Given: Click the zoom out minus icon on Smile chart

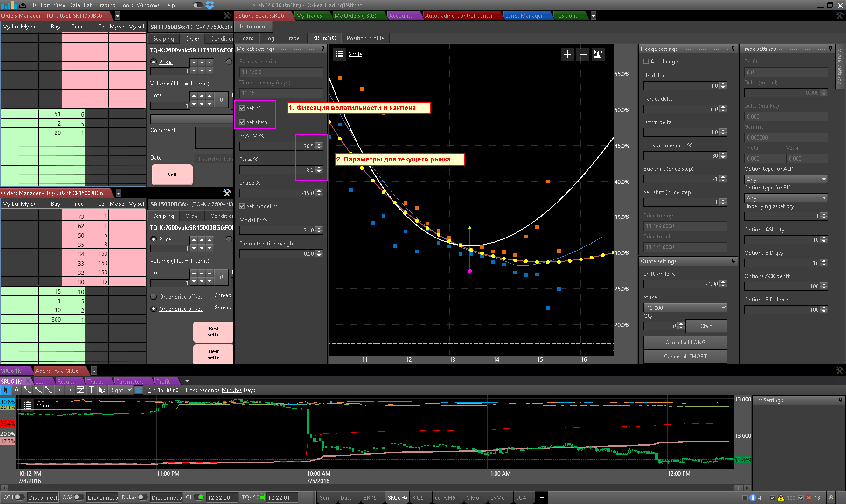Looking at the screenshot, I should click(583, 54).
